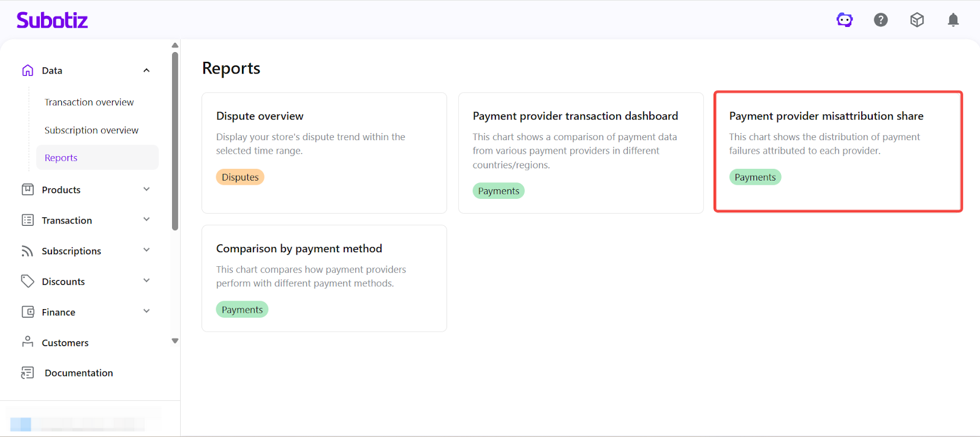980x437 pixels.
Task: Click the Discounts tag icon
Action: [x=28, y=282]
